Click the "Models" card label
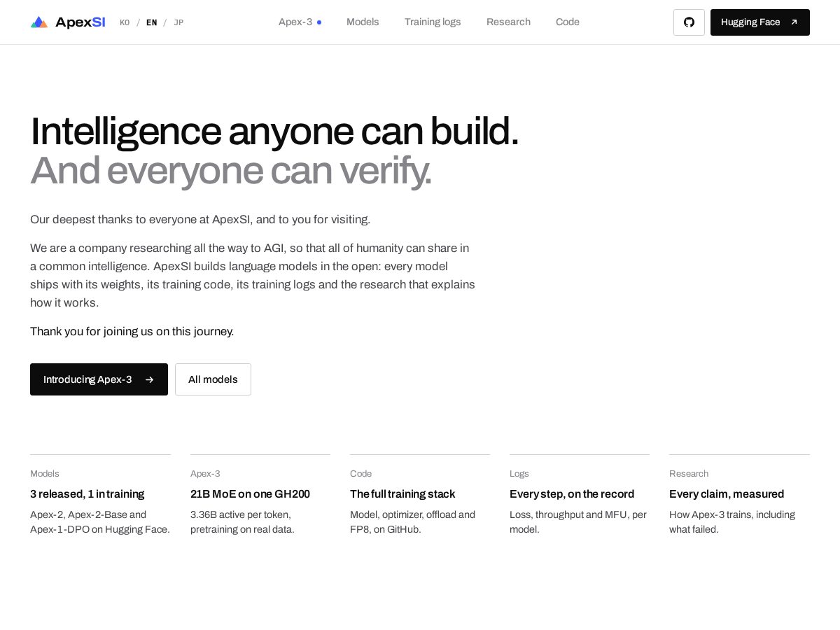This screenshot has height=630, width=840. pyautogui.click(x=45, y=474)
